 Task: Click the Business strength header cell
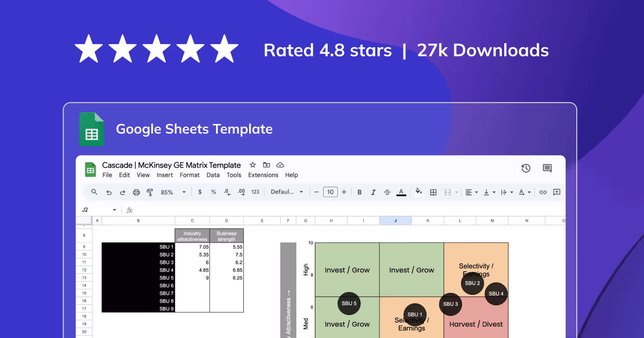(226, 236)
